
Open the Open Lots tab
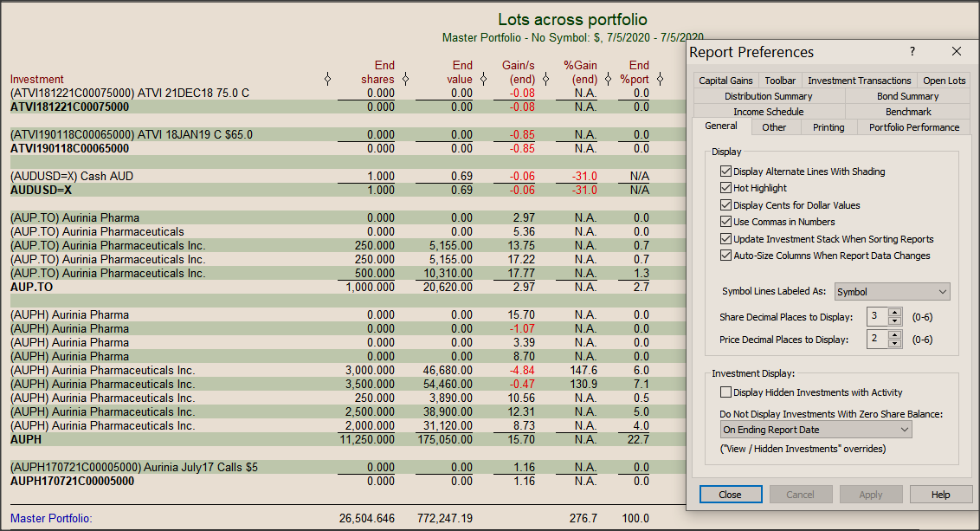(944, 80)
